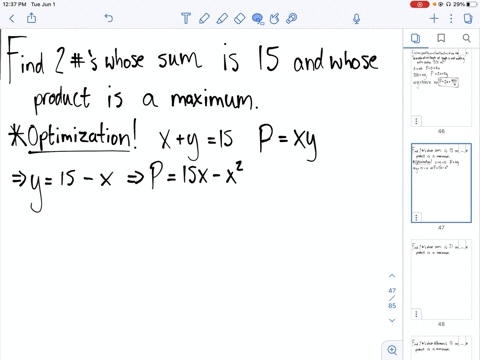Open the search tab in sidebar
This screenshot has height=360, width=480.
pos(467,38)
